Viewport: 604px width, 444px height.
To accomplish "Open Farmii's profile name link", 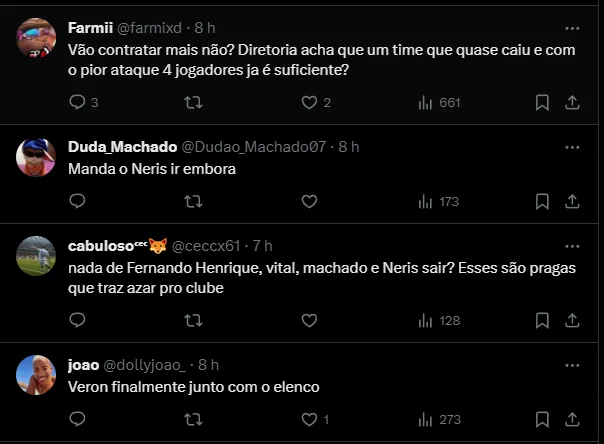I will coord(91,27).
